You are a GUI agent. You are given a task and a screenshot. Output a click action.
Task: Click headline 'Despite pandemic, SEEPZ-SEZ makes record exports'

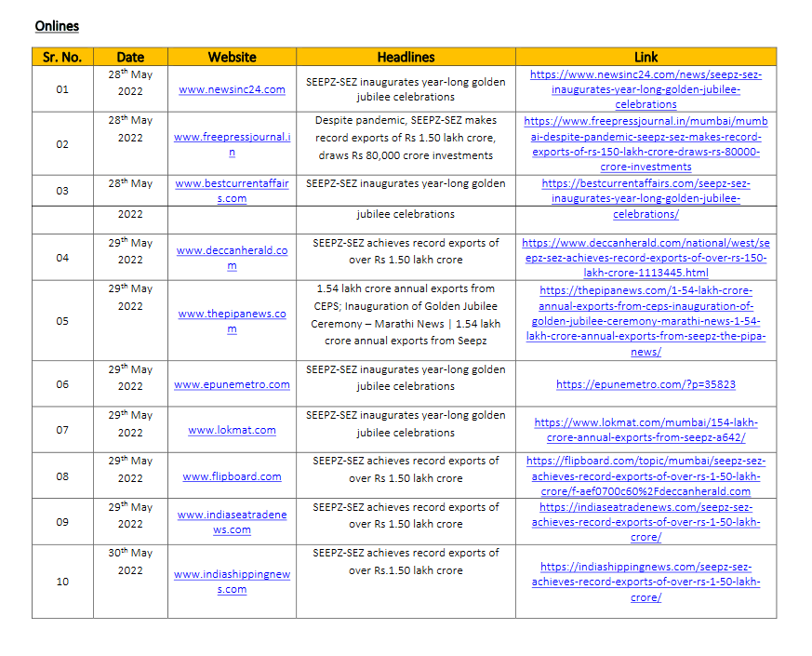click(406, 138)
